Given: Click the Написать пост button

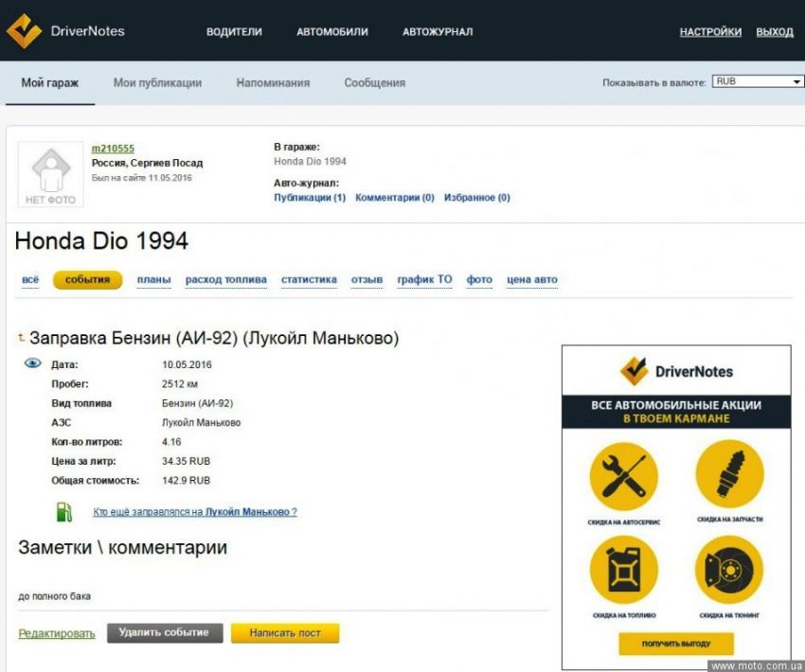Looking at the screenshot, I should pos(284,633).
